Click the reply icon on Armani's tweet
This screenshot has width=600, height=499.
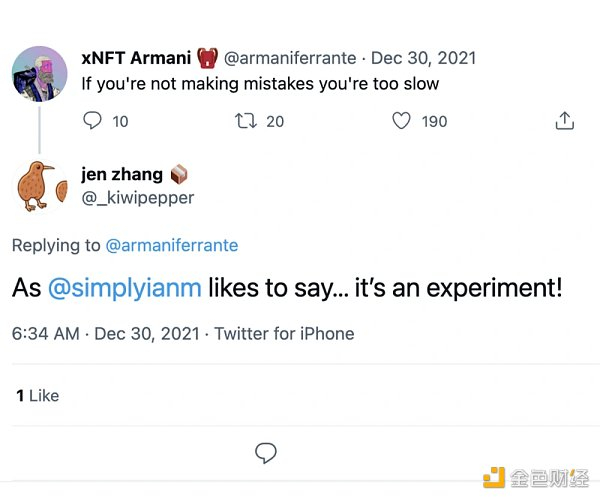[92, 120]
